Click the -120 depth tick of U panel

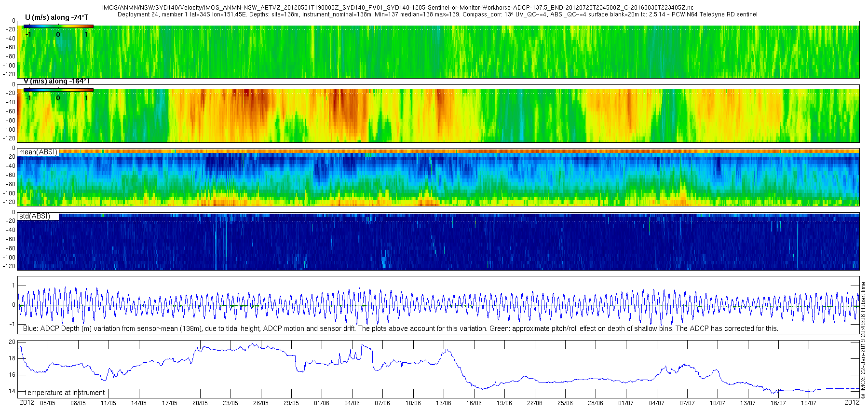tap(9, 74)
